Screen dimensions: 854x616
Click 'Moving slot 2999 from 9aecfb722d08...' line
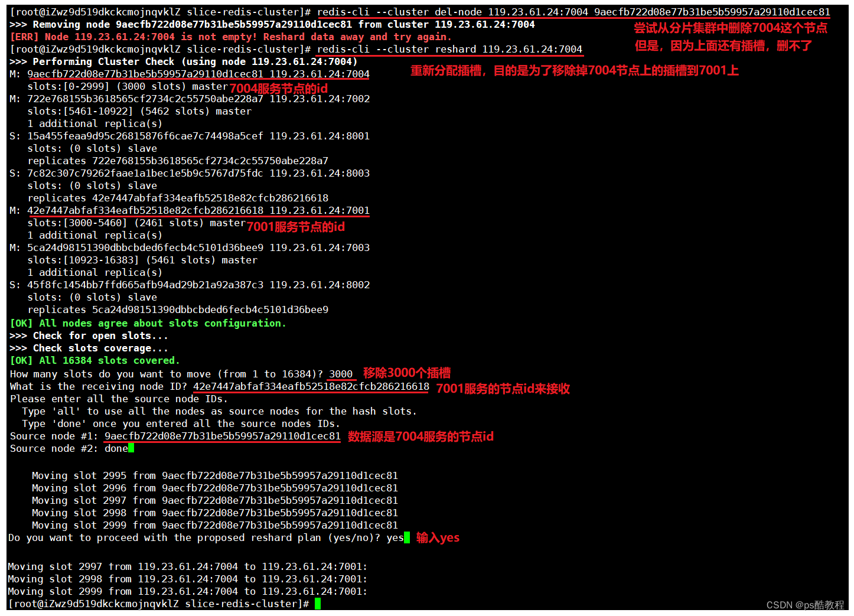click(215, 525)
